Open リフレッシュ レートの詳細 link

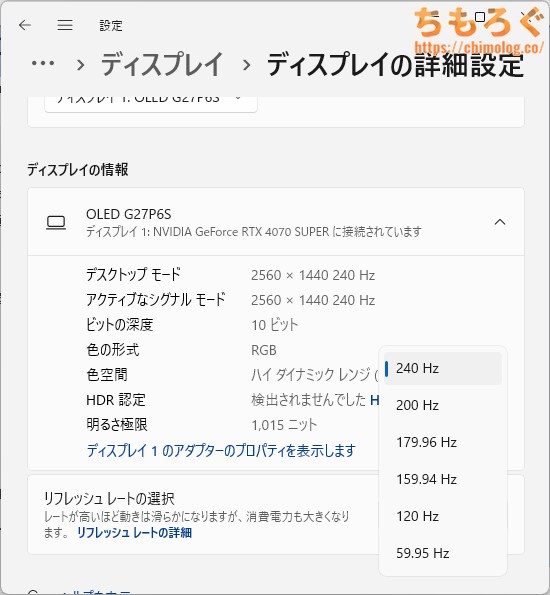tap(134, 533)
